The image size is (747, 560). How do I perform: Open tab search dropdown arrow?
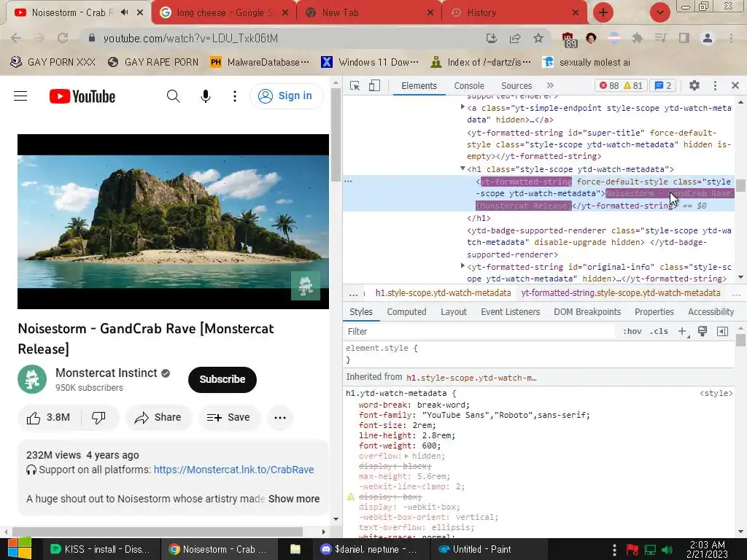pos(660,12)
